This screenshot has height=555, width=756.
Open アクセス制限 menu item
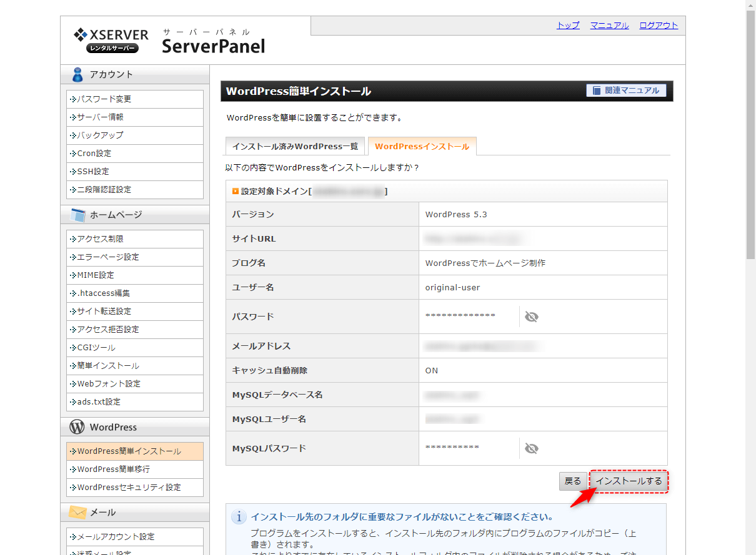(x=135, y=239)
